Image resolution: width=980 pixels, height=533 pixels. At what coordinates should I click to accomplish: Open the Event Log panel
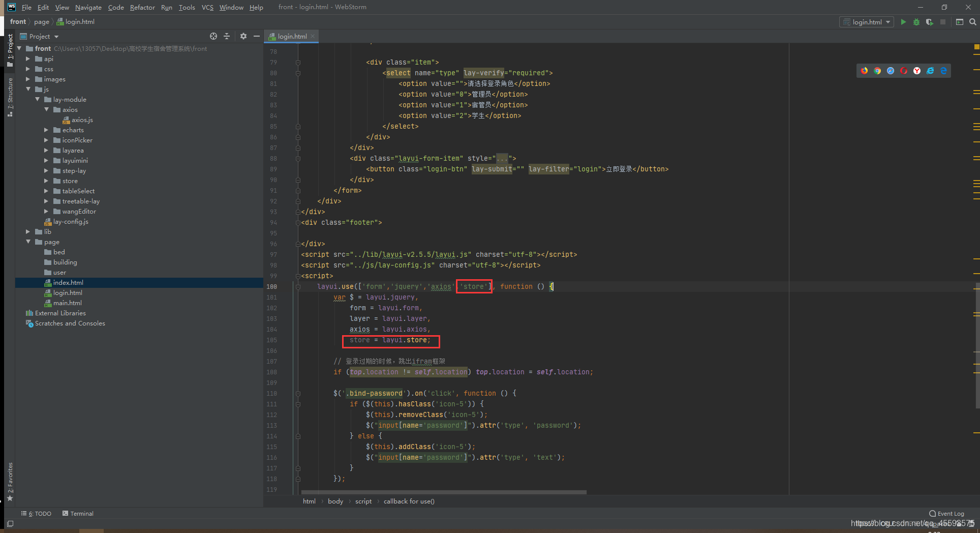click(x=946, y=514)
